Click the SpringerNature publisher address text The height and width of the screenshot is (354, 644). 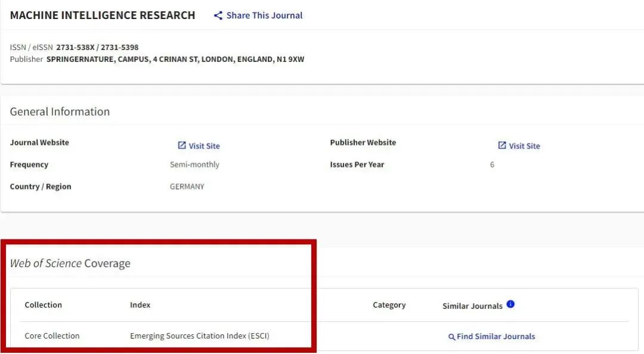[x=175, y=59]
